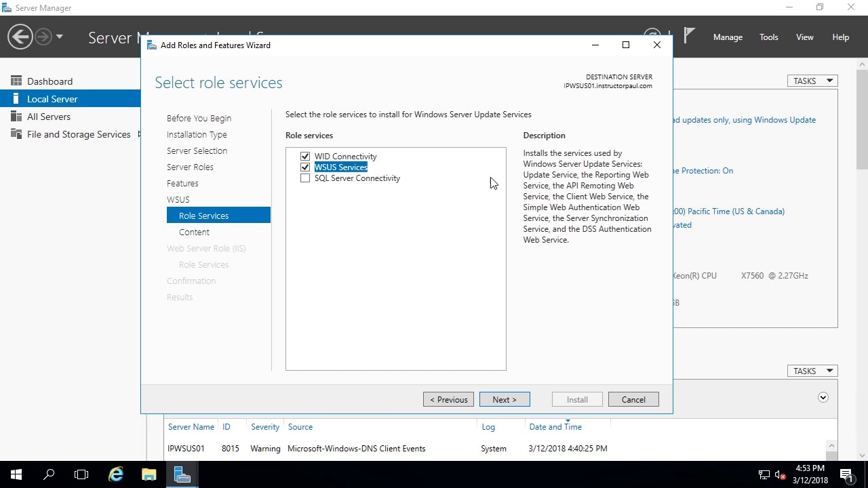
Task: Open the View menu
Action: (805, 37)
